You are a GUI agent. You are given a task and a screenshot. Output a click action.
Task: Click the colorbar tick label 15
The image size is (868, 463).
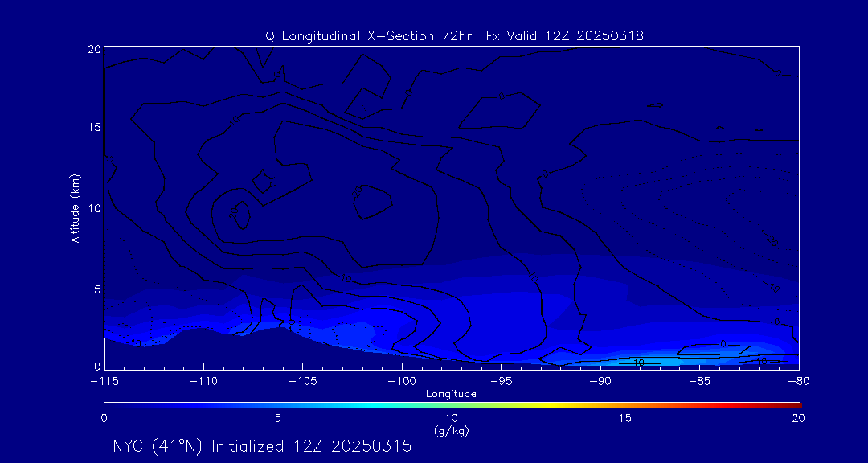(625, 419)
